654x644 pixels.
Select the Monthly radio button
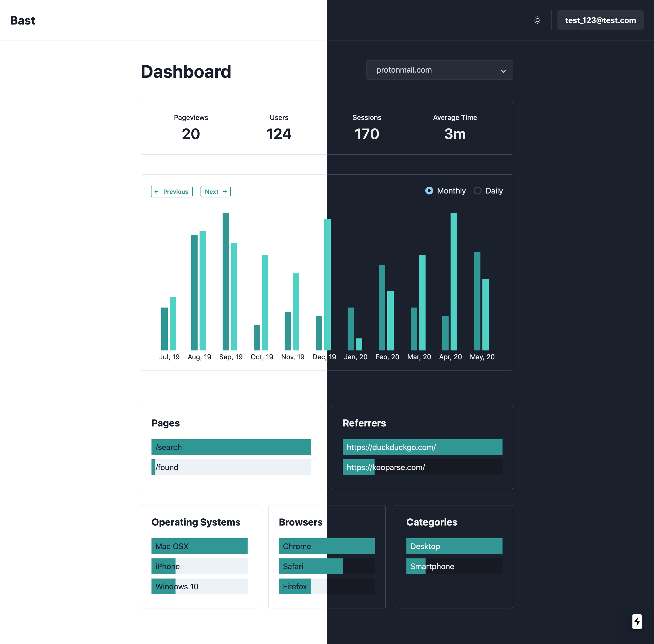coord(429,191)
